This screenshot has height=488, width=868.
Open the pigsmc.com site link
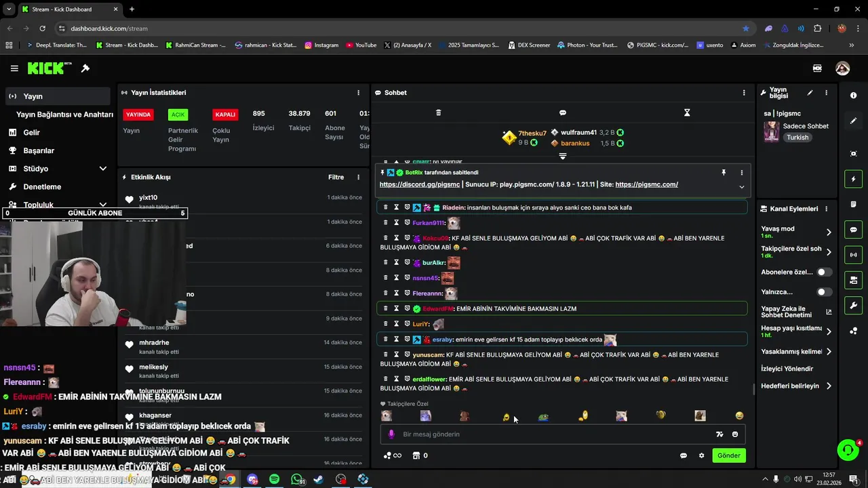[x=646, y=184]
